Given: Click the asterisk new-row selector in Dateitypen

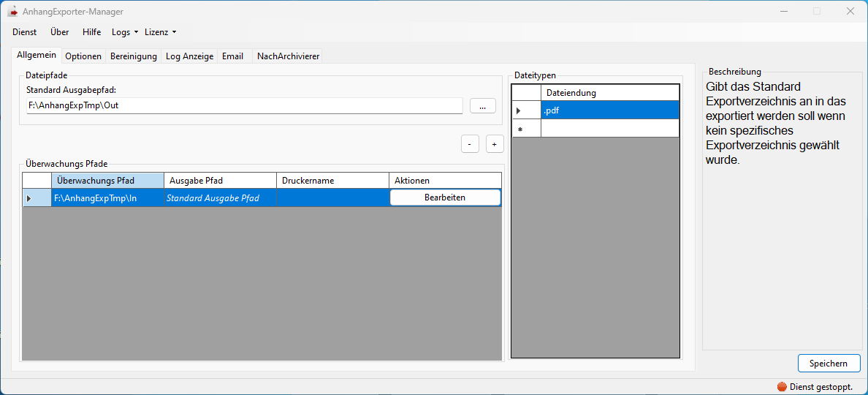Looking at the screenshot, I should (527, 128).
